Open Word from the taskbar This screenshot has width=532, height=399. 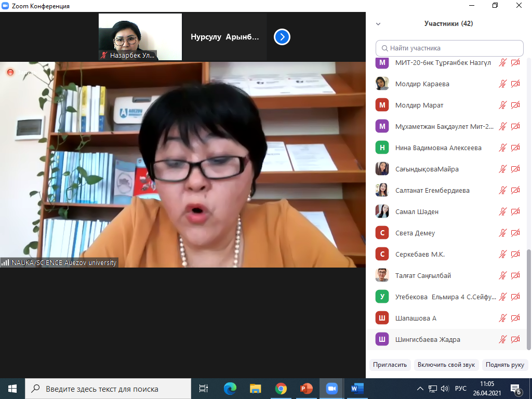click(357, 388)
